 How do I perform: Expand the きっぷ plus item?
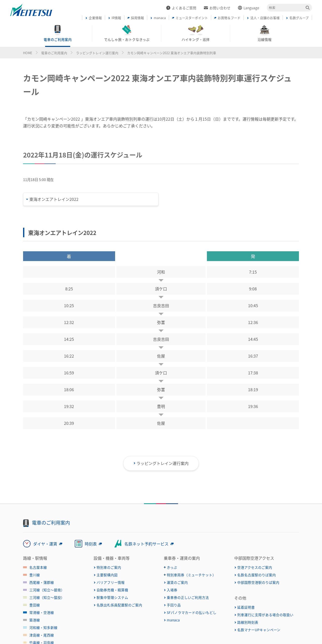point(170,568)
